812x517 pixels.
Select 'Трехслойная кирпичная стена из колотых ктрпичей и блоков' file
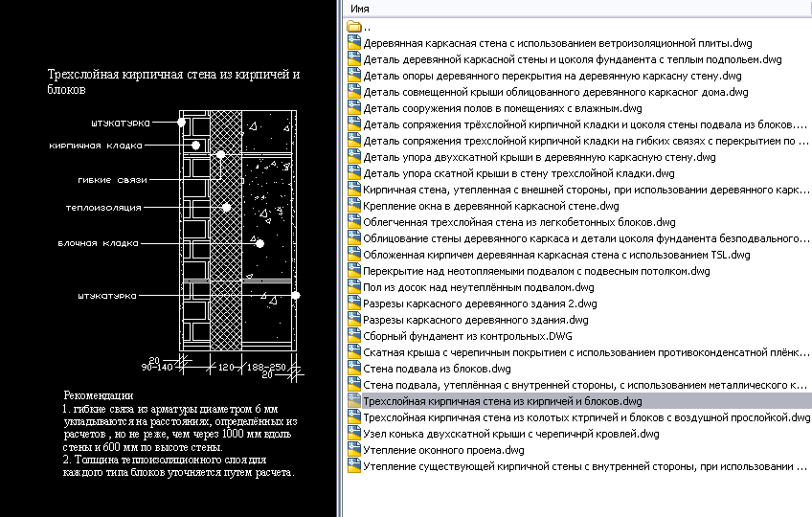click(x=587, y=417)
